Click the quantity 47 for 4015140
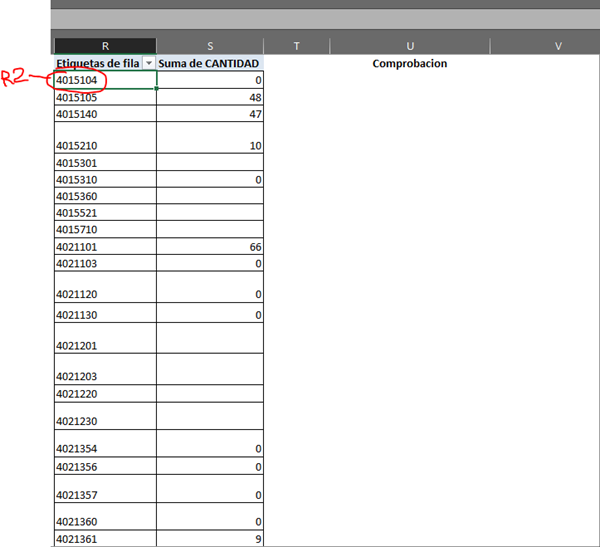Image resolution: width=600 pixels, height=547 pixels. 210,114
